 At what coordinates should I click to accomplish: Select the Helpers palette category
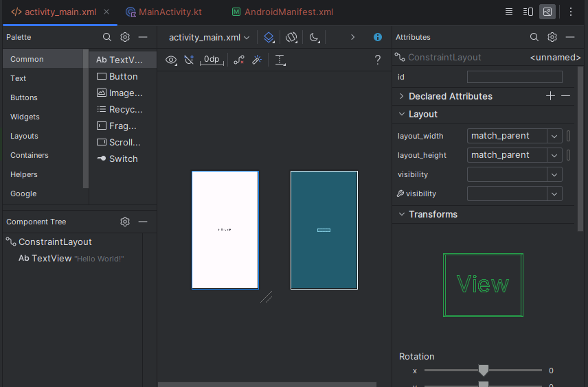click(x=43, y=174)
